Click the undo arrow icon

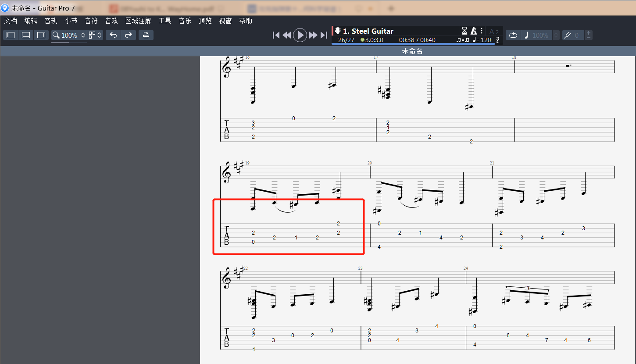113,35
